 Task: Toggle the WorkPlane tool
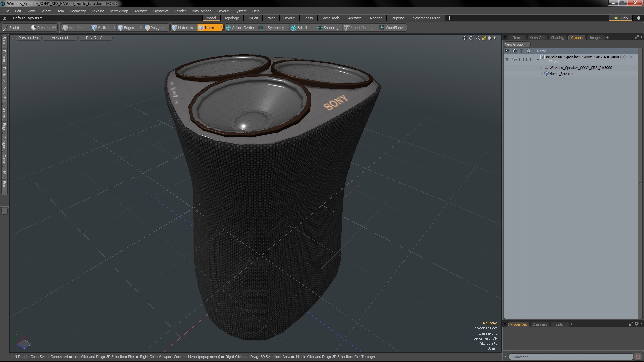pyautogui.click(x=391, y=28)
